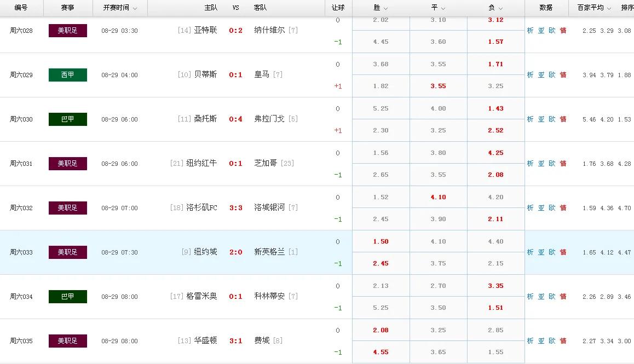Open the 新英格兰 team page
This screenshot has height=364, width=634.
269,252
